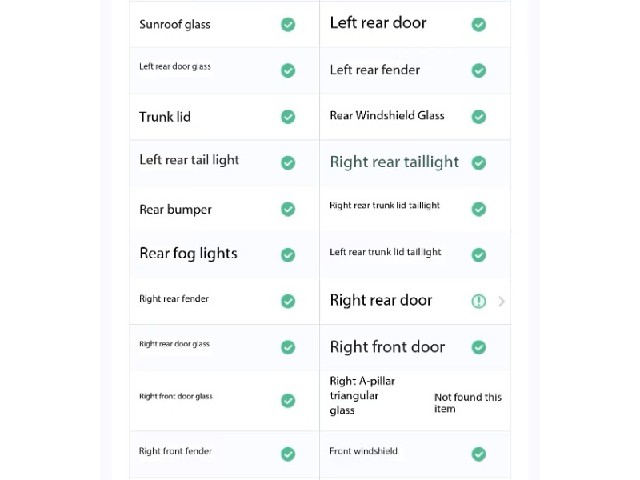
Task: Open the Right rear door row
Action: [415, 301]
